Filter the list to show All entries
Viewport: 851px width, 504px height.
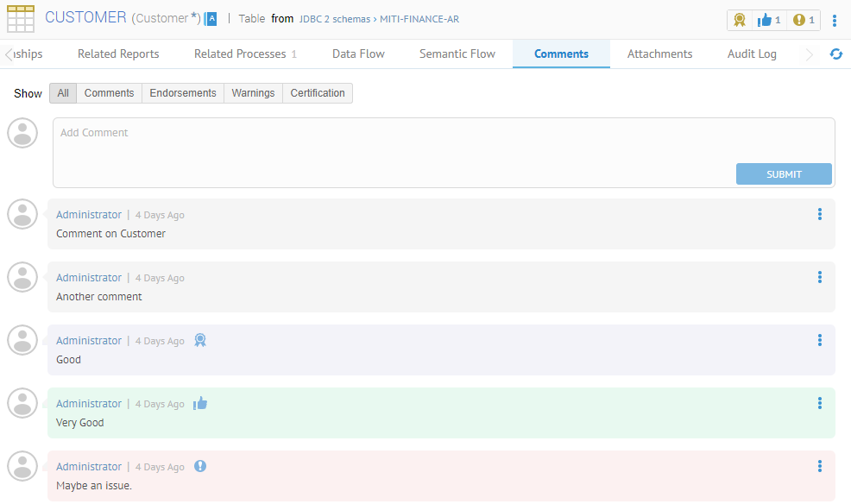pyautogui.click(x=63, y=93)
